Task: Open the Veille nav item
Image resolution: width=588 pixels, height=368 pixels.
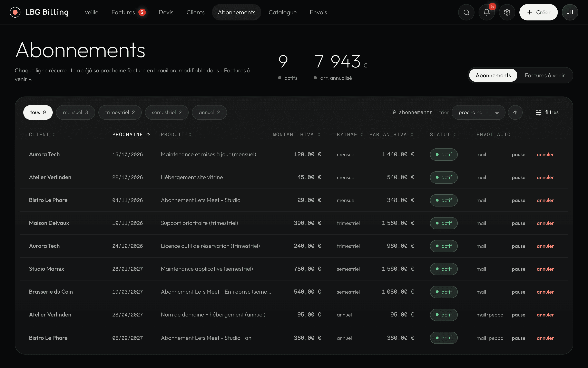Action: (91, 12)
